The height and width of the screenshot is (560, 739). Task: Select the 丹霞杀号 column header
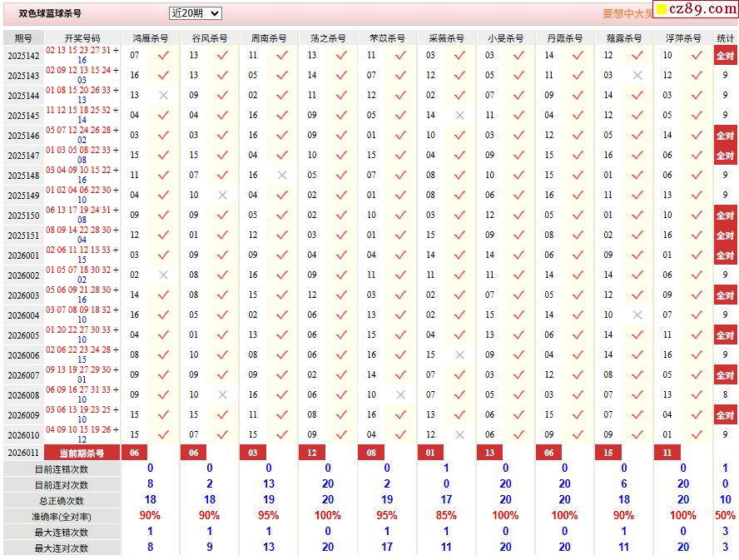tap(564, 38)
